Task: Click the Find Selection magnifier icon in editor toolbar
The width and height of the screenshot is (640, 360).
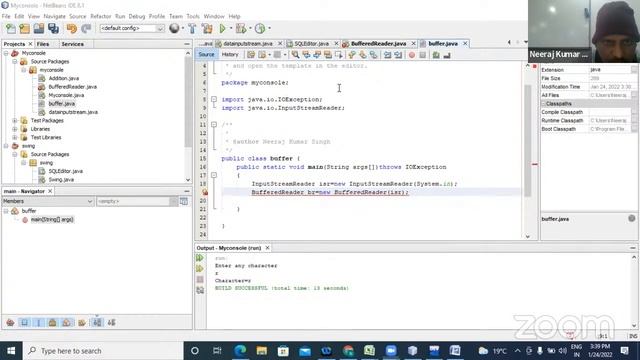Action: [x=295, y=55]
